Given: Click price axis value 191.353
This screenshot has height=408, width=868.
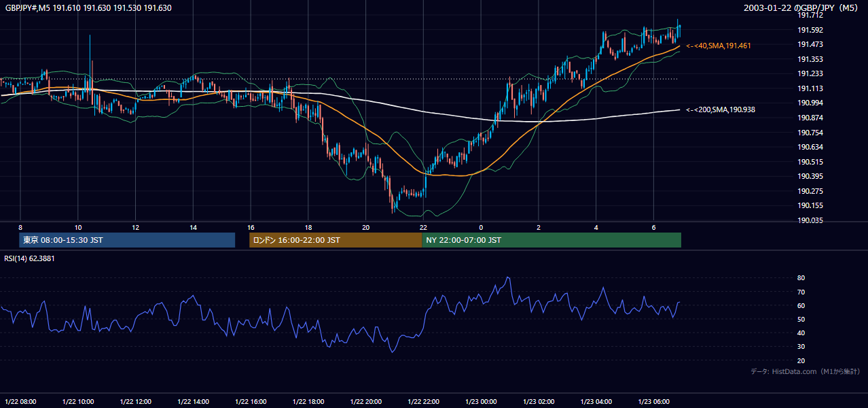Looking at the screenshot, I should pos(810,59).
